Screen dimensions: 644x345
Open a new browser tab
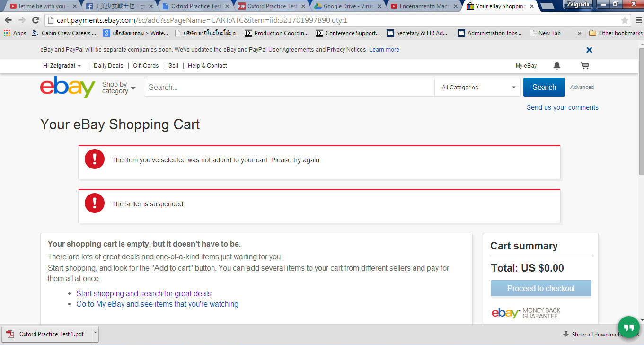pyautogui.click(x=547, y=6)
